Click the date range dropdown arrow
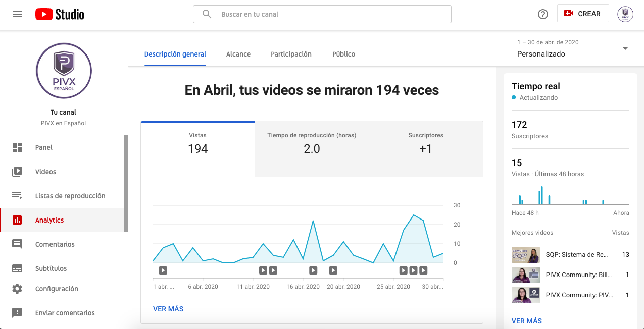The width and height of the screenshot is (644, 329). coord(625,48)
